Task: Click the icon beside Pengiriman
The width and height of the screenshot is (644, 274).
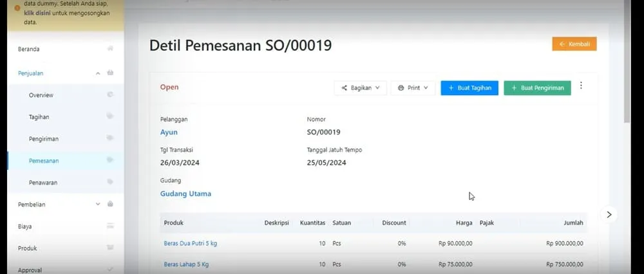Action: click(110, 138)
